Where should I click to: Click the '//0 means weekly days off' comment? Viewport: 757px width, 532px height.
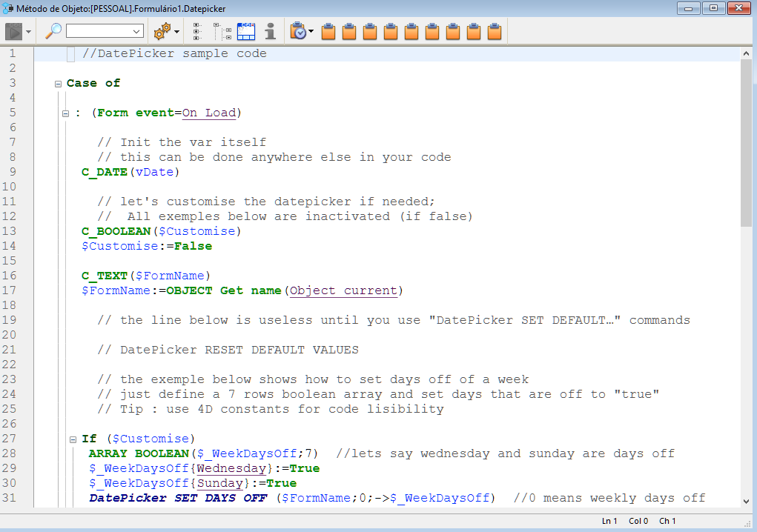[609, 498]
